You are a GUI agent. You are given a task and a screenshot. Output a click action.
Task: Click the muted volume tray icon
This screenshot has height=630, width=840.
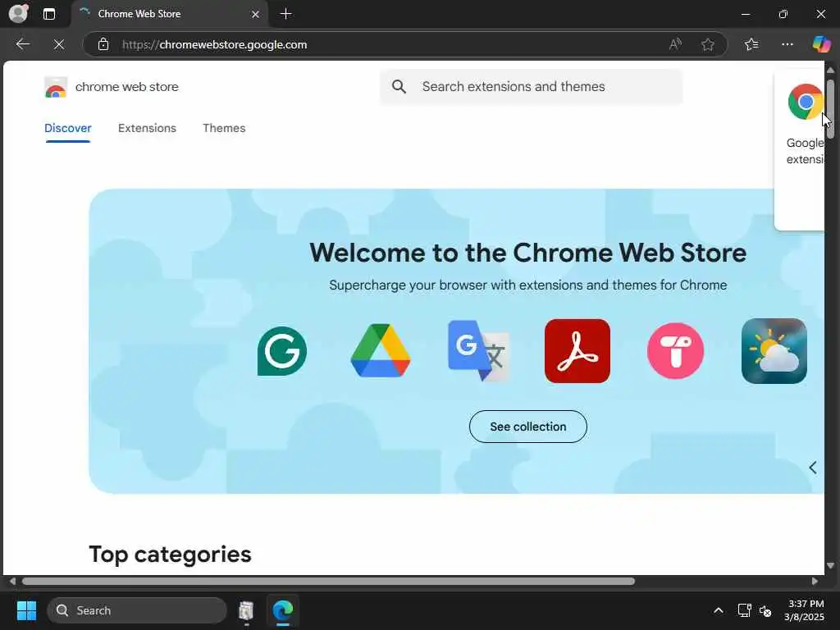pyautogui.click(x=765, y=610)
